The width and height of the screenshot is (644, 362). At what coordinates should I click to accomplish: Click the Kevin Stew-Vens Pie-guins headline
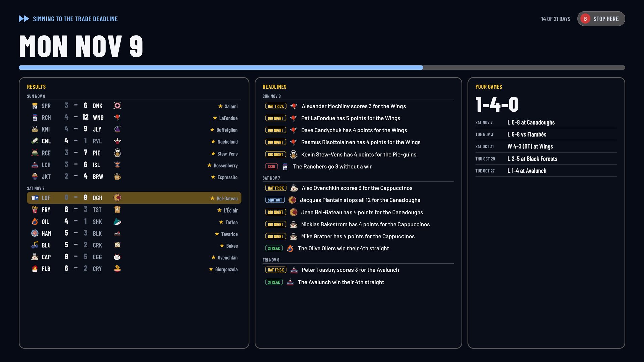click(359, 155)
